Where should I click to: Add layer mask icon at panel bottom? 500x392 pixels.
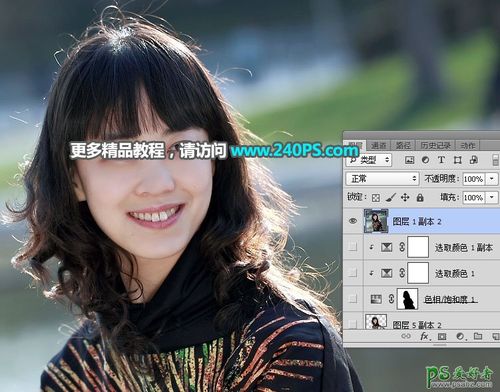click(x=442, y=336)
